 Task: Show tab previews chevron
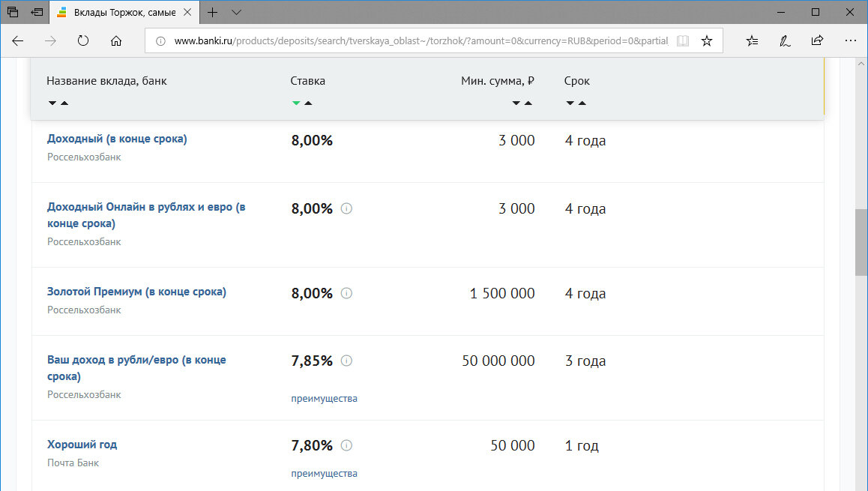click(x=236, y=12)
